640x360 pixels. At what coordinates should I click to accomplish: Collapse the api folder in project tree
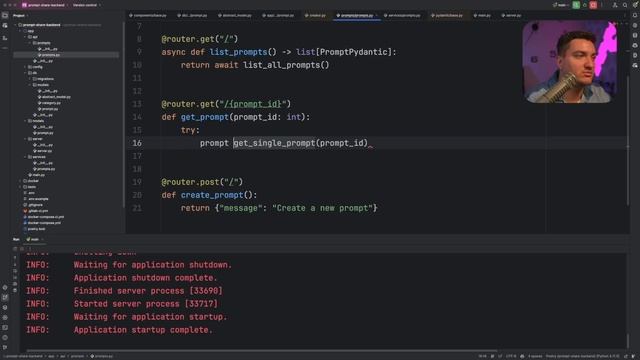25,37
